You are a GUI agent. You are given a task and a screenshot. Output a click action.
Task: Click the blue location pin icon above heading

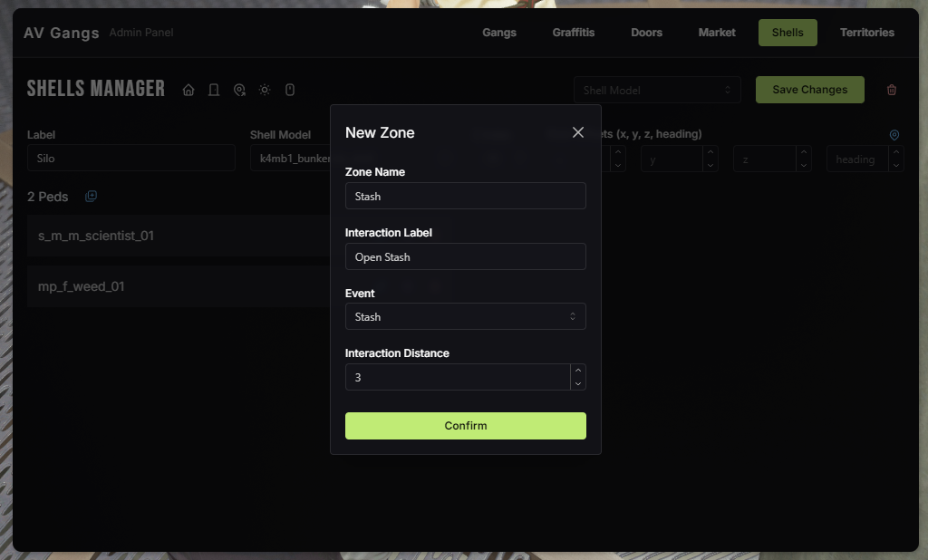pyautogui.click(x=894, y=135)
